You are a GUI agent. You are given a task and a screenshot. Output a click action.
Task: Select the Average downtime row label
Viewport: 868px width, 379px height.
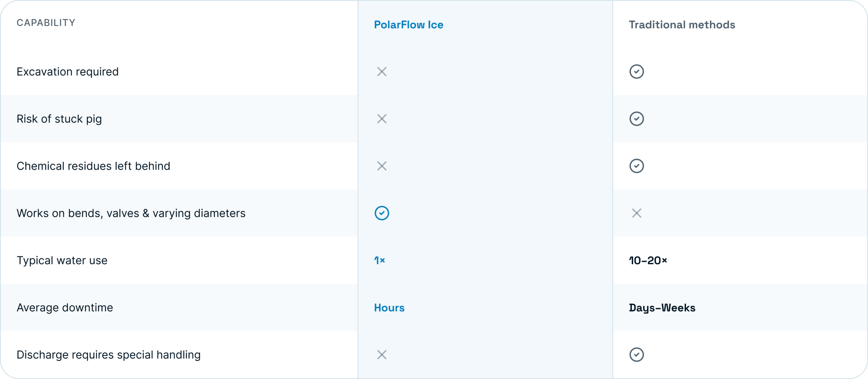tap(65, 307)
